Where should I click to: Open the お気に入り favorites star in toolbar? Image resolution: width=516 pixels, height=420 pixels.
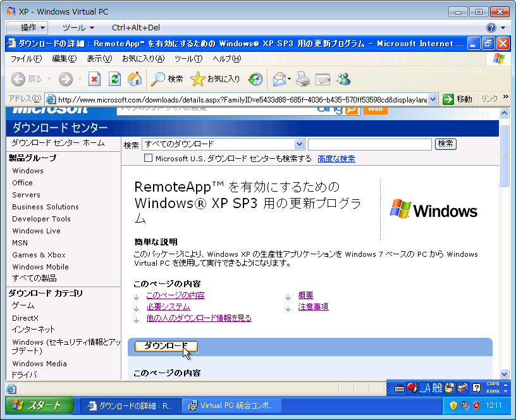(215, 79)
